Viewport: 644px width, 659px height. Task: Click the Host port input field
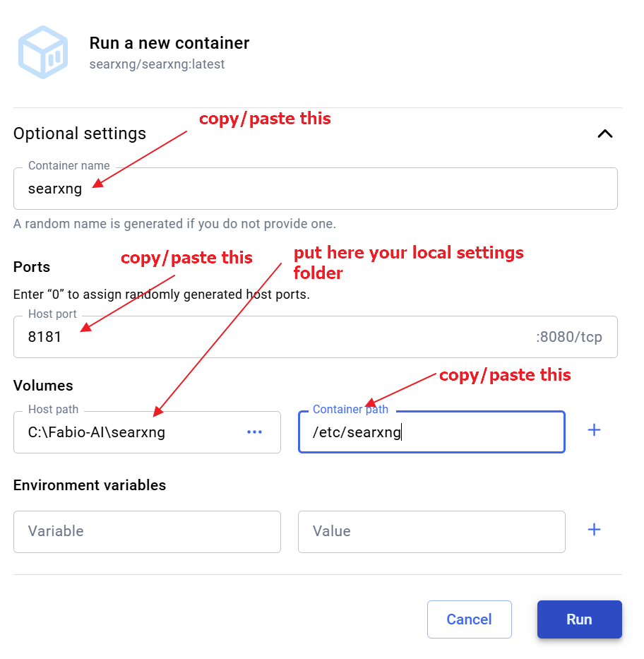315,337
